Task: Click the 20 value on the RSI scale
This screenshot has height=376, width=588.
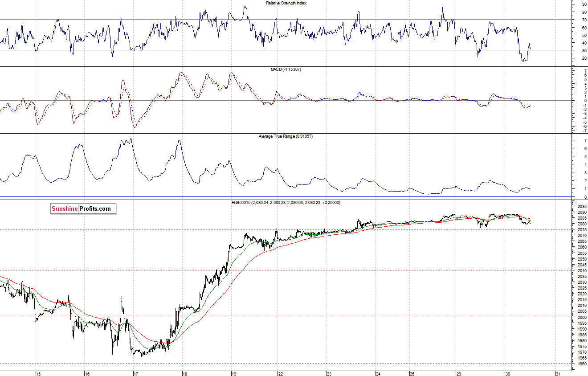Action: 584,58
